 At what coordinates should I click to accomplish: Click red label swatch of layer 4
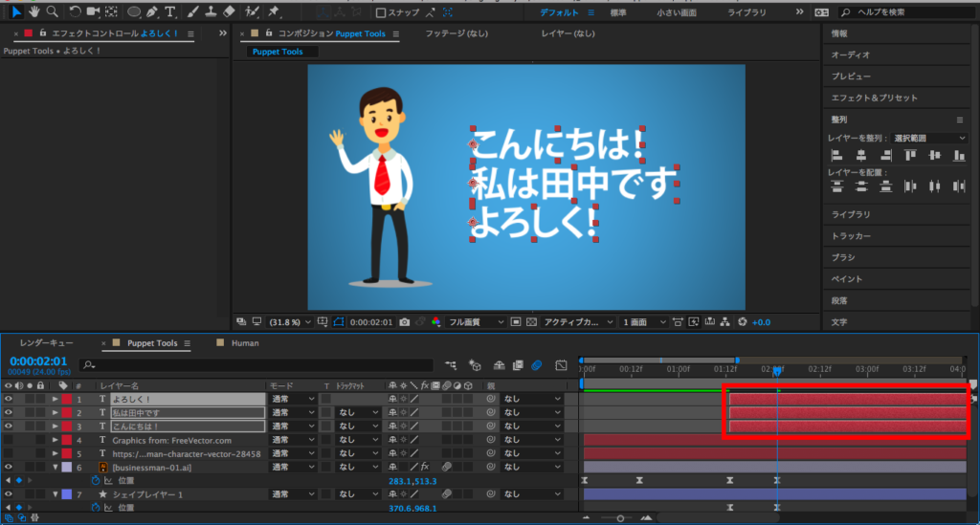67,440
